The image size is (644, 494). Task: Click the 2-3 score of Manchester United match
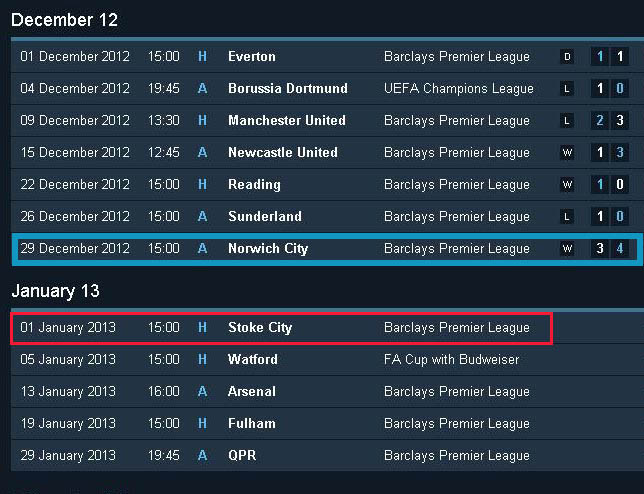pyautogui.click(x=610, y=121)
